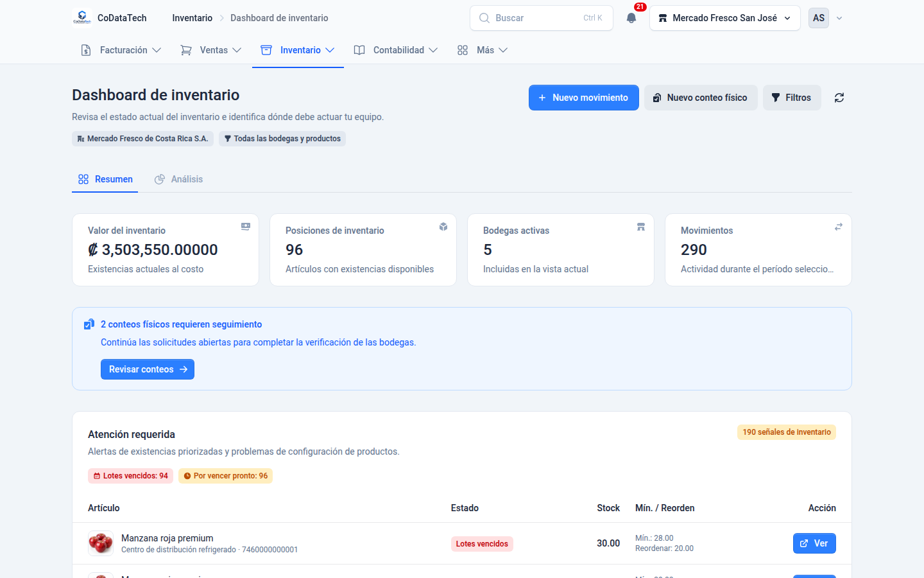
Task: Click the external link icon in Ver button
Action: 804,543
